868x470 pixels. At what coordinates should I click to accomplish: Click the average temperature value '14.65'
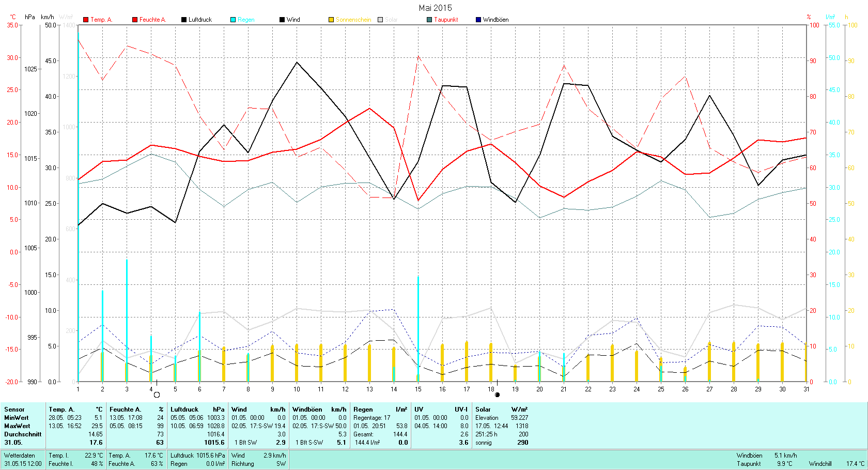pyautogui.click(x=96, y=434)
